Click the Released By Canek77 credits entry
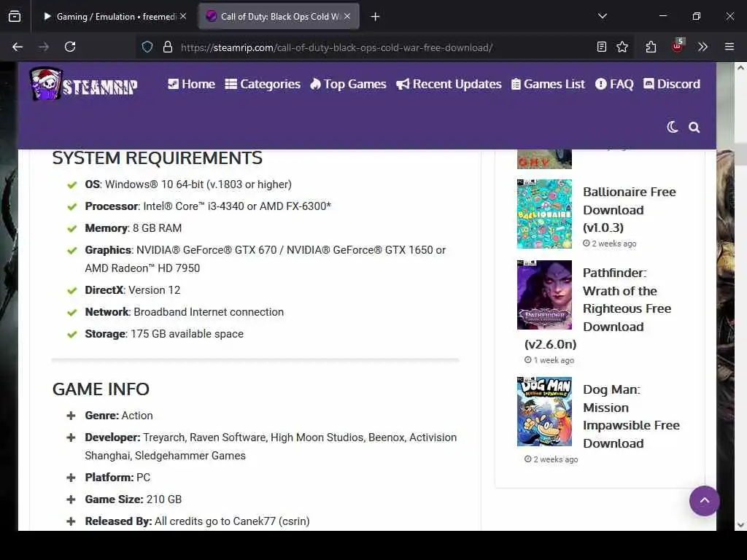Screen dimensions: 747x560 pos(197,521)
